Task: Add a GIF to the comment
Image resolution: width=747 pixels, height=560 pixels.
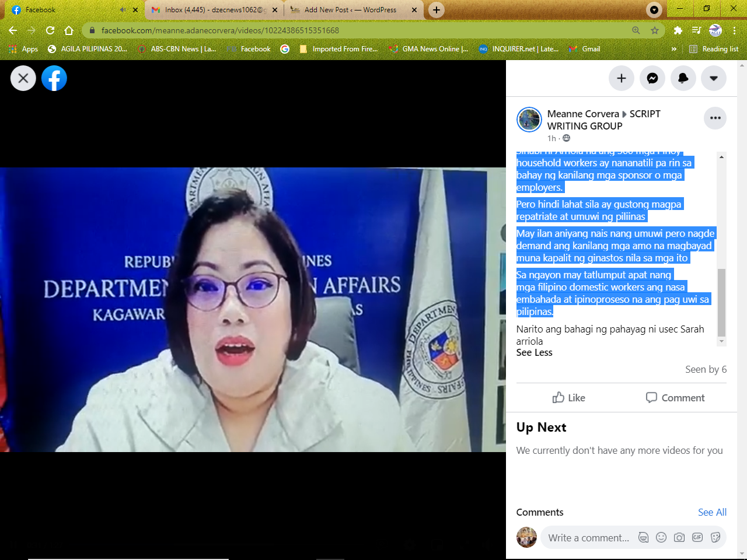Action: pyautogui.click(x=697, y=537)
